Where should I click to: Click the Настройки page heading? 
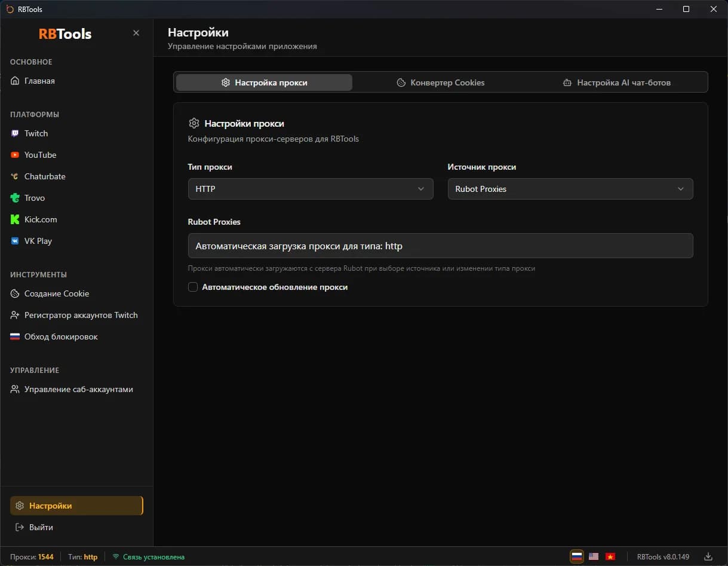point(198,32)
